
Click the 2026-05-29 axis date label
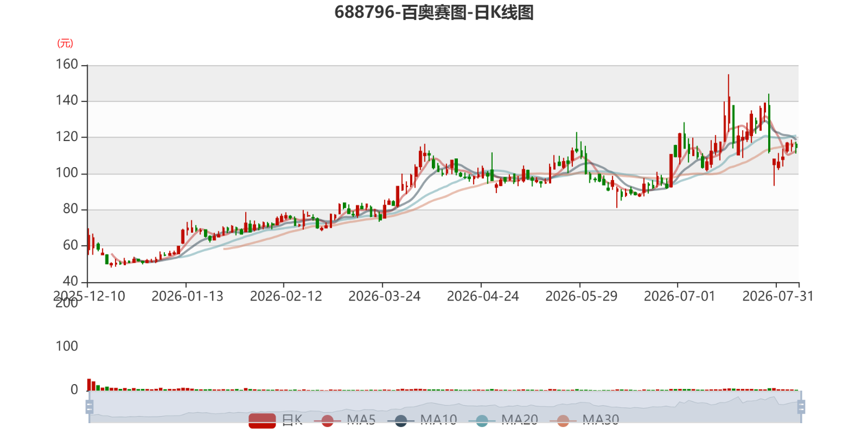pos(581,296)
